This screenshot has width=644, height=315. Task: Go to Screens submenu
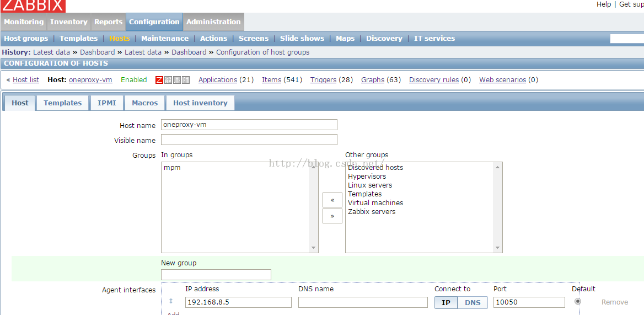(254, 38)
